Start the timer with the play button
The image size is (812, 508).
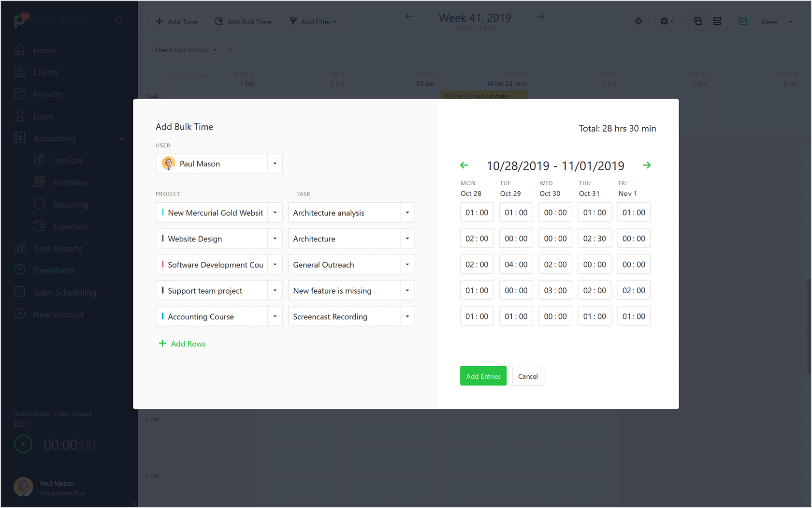(23, 444)
